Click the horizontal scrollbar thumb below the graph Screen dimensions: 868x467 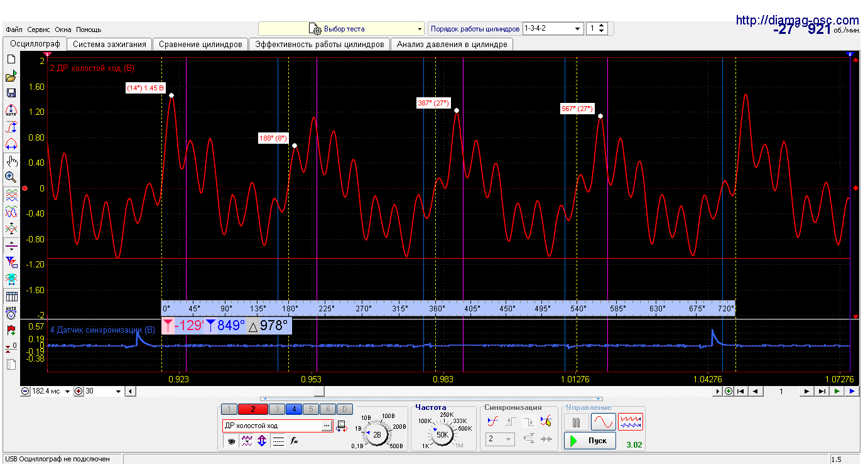pyautogui.click(x=319, y=391)
